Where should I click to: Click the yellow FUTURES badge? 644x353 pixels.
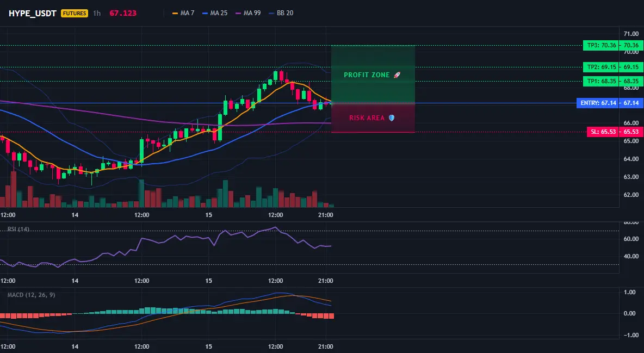(x=75, y=13)
